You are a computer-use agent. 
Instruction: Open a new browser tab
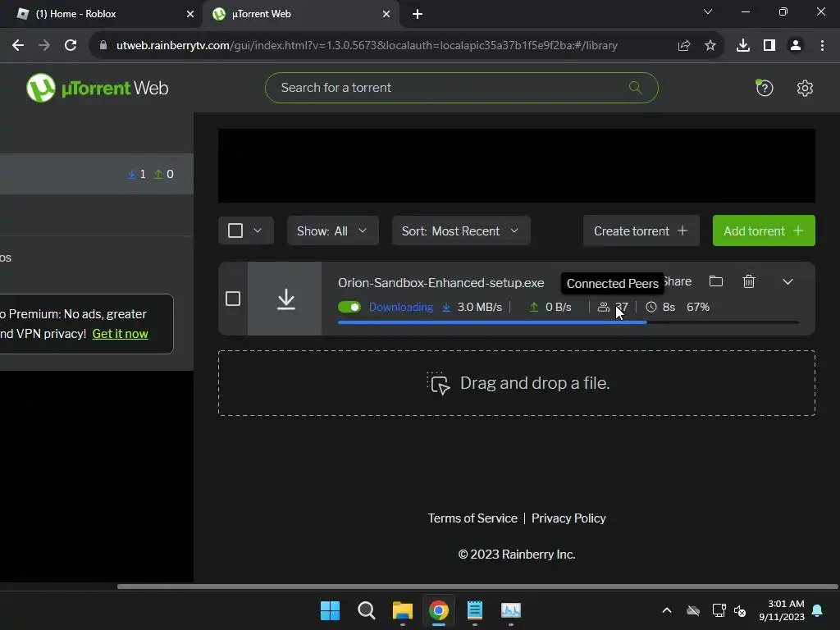[x=418, y=14]
